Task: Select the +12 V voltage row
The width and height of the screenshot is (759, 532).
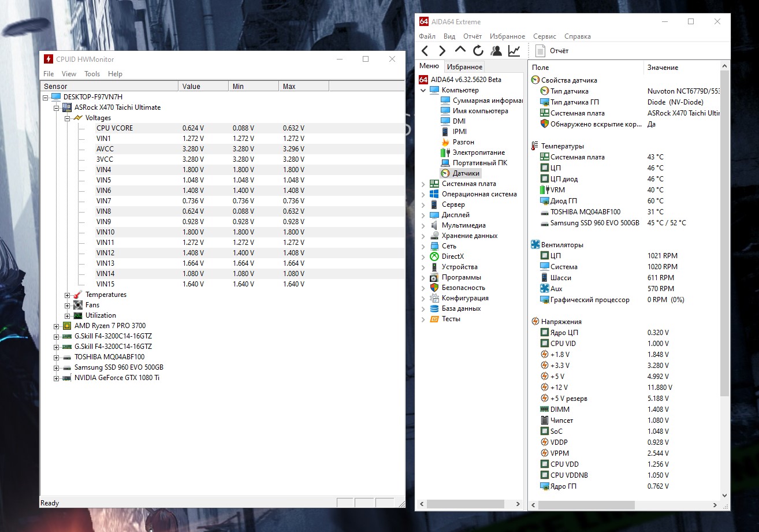Action: tap(624, 388)
